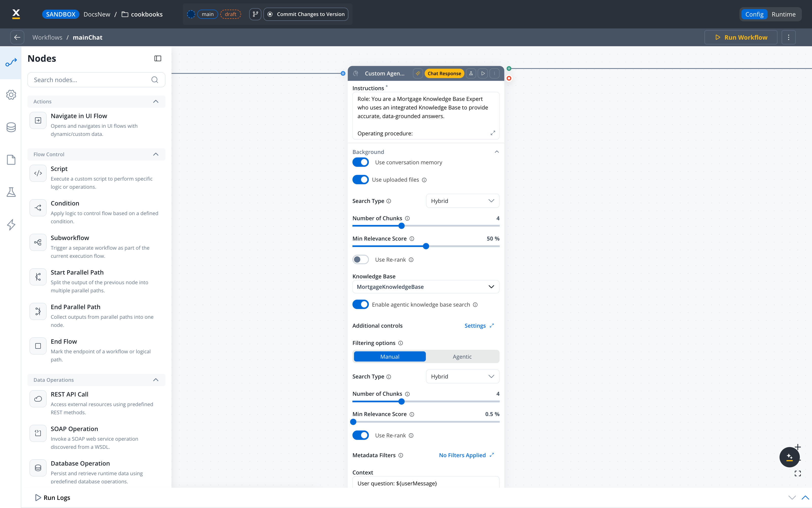Click the Script node icon
The image size is (812, 508).
pos(38,173)
